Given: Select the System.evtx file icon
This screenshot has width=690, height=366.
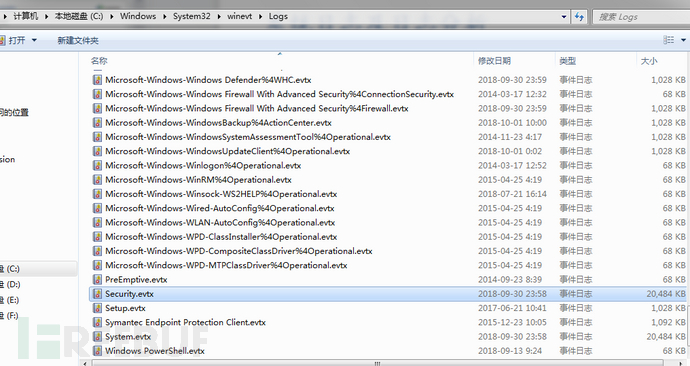Looking at the screenshot, I should (97, 337).
